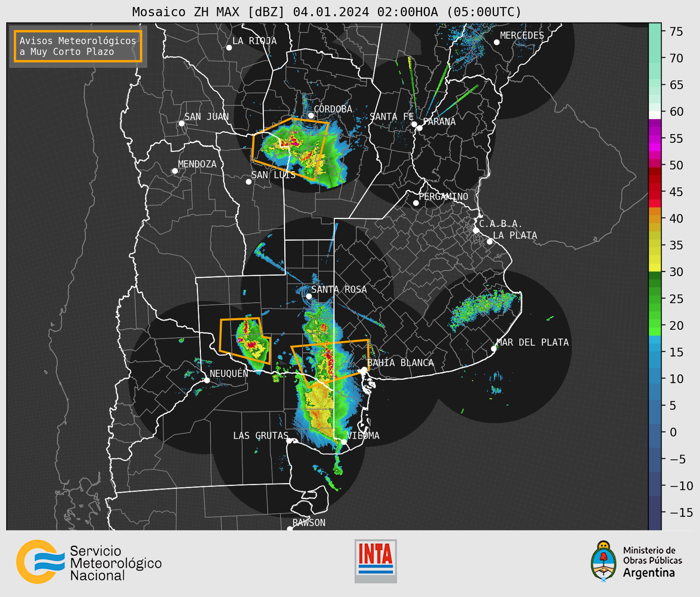Image resolution: width=700 pixels, height=597 pixels.
Task: Click the 60 dBZ white band on color bar
Action: pyautogui.click(x=655, y=115)
